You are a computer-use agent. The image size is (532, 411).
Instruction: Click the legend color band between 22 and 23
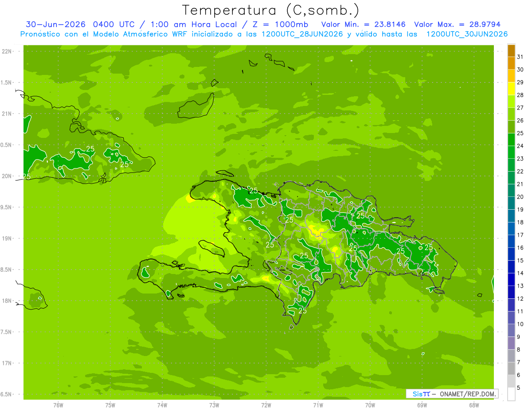[x=511, y=165]
